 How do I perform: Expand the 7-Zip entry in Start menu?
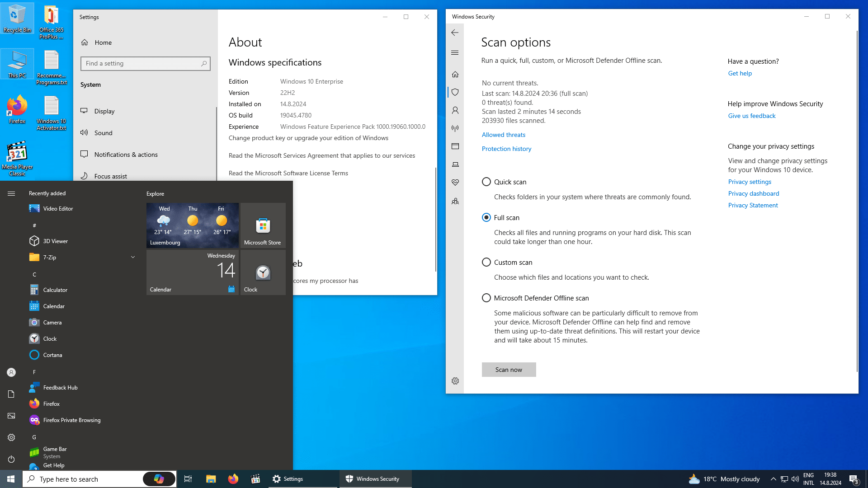[x=132, y=257]
